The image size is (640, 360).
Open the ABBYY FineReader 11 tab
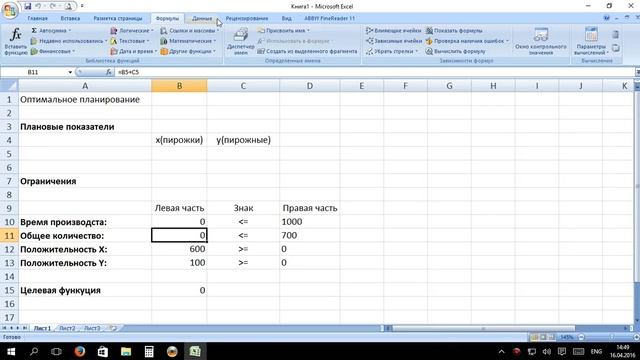pos(329,18)
